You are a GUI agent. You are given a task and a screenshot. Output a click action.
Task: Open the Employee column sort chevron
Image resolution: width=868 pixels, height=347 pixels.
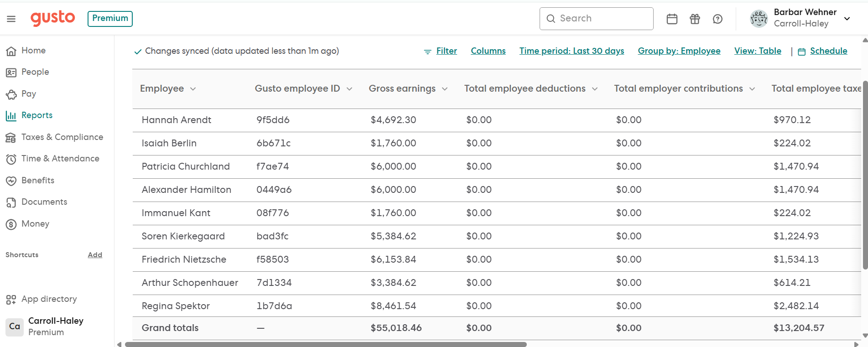click(x=193, y=89)
